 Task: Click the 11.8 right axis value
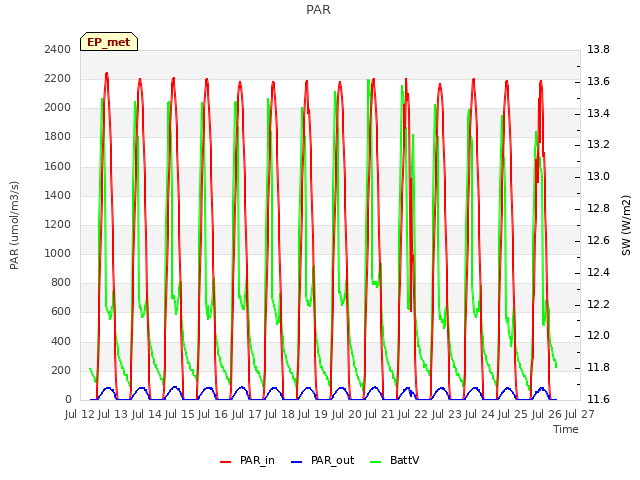pyautogui.click(x=598, y=367)
